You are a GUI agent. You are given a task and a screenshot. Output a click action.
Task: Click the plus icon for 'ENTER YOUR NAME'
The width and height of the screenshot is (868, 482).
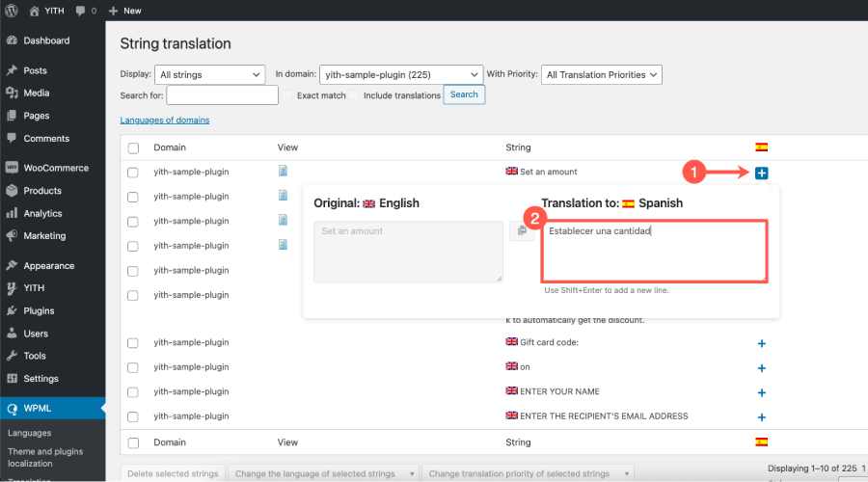(761, 392)
